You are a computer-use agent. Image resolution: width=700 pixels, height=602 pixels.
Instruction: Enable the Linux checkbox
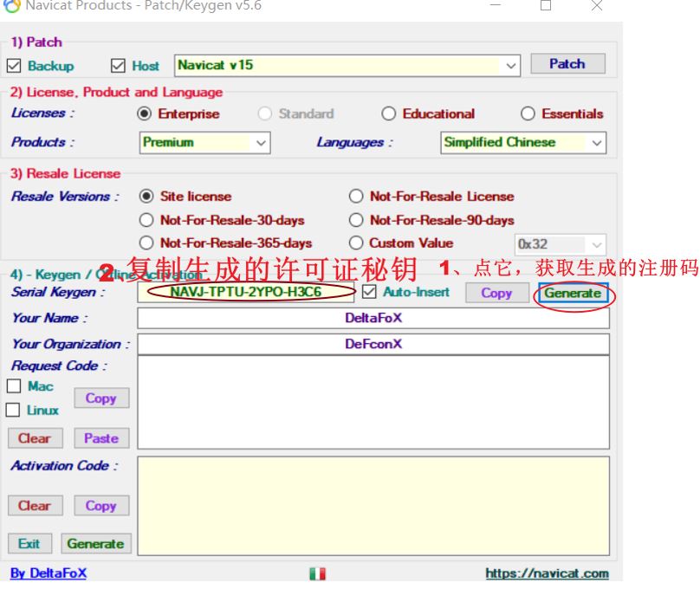13,410
